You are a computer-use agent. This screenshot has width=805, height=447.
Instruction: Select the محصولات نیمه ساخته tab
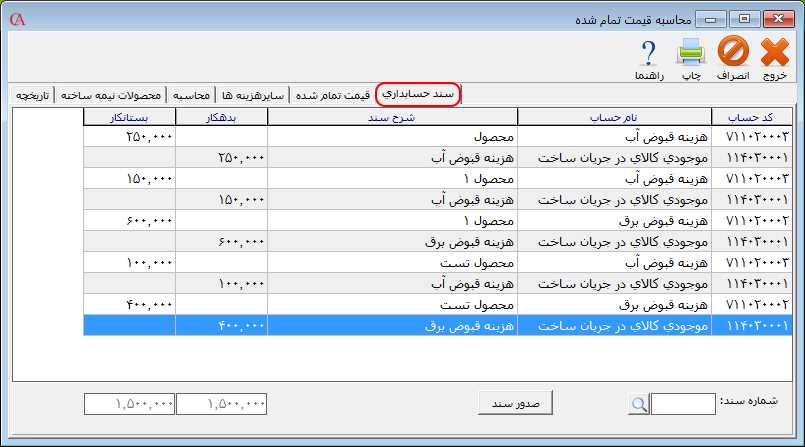(x=110, y=95)
